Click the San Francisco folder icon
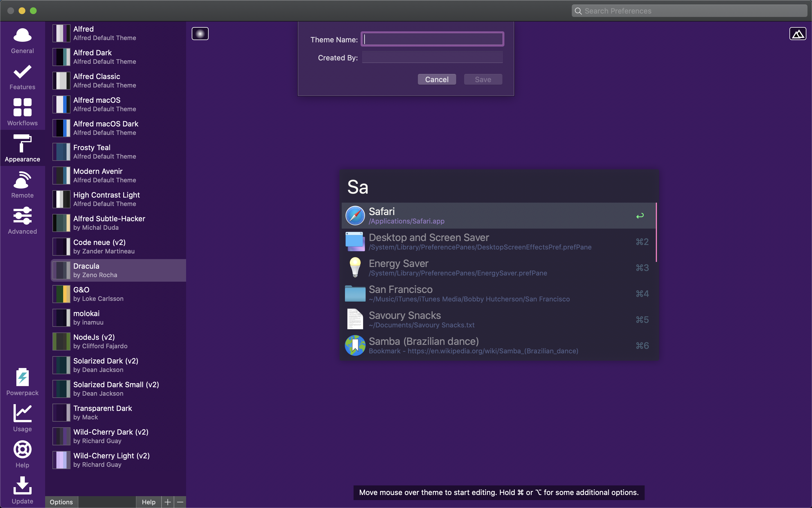The height and width of the screenshot is (508, 812). [355, 294]
